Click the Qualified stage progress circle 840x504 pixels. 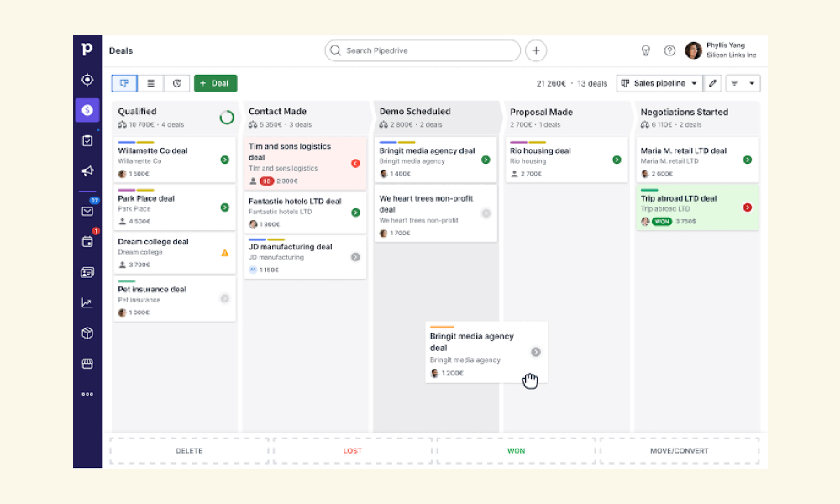[x=227, y=118]
